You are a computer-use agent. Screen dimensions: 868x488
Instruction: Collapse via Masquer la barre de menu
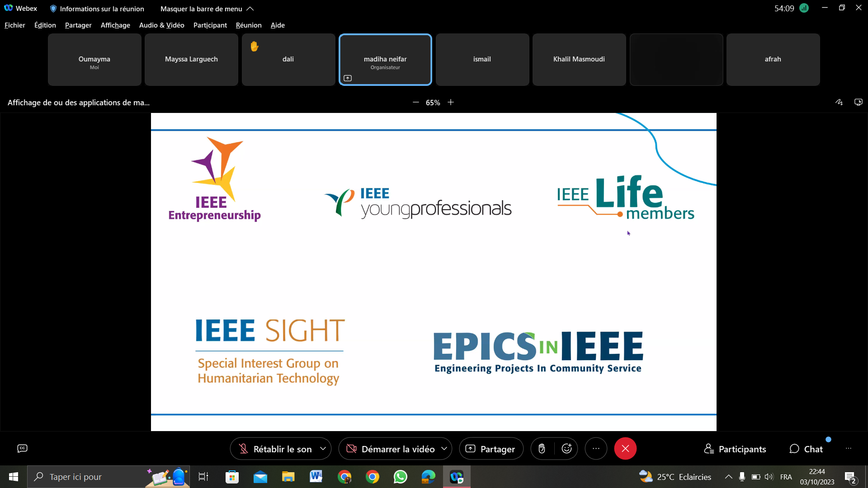(207, 9)
